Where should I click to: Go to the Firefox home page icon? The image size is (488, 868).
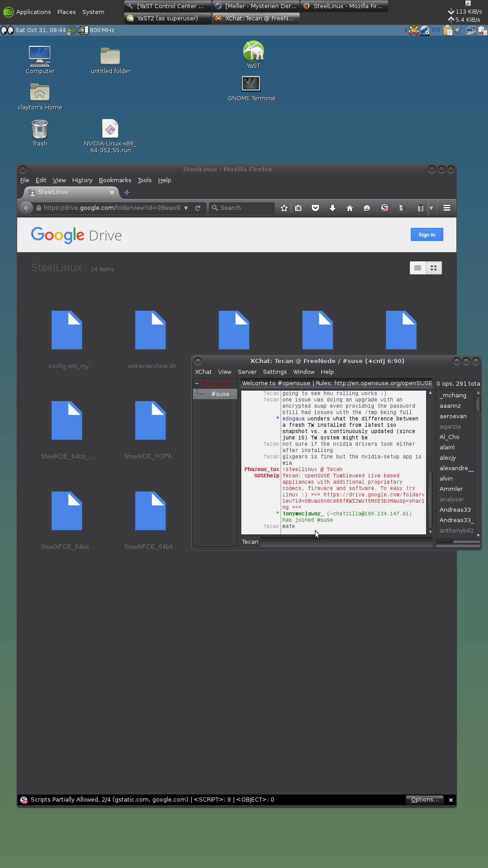click(349, 208)
